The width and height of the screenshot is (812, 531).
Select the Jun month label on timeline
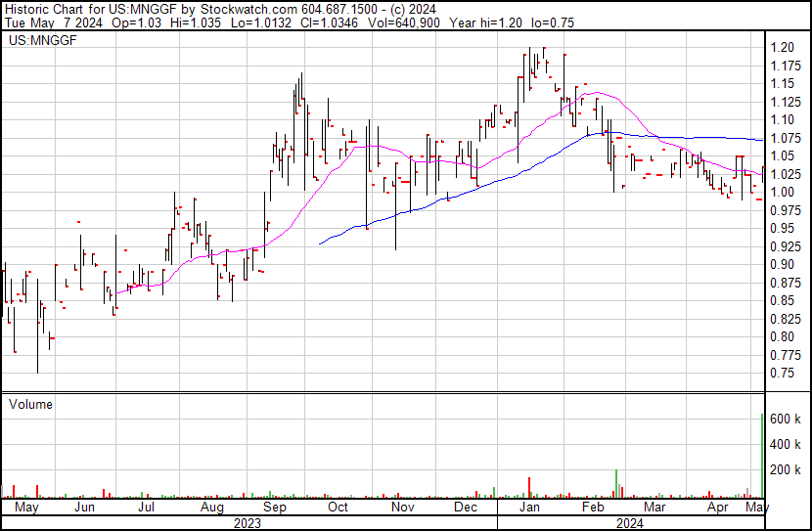click(84, 508)
